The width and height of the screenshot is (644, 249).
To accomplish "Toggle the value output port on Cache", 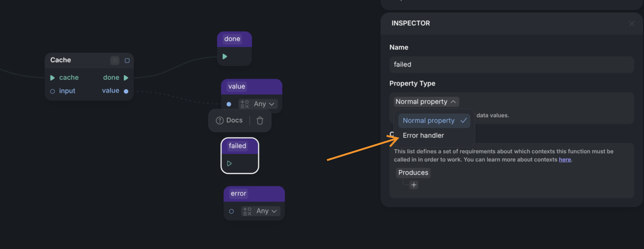I will tap(126, 91).
